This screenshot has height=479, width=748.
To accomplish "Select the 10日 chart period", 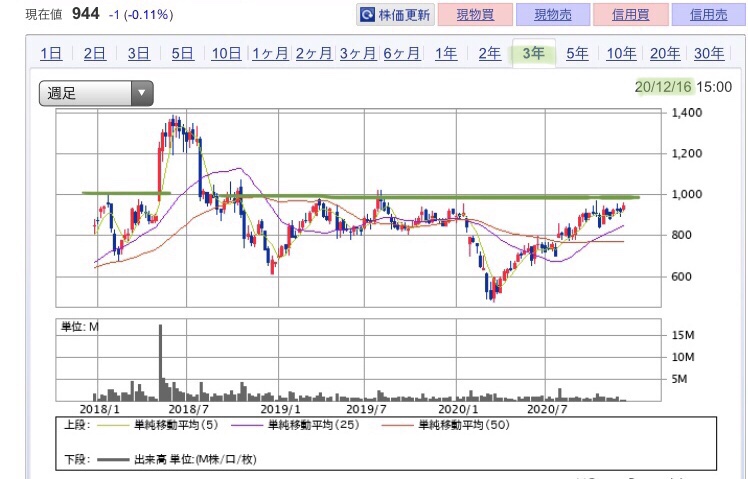I will [227, 53].
